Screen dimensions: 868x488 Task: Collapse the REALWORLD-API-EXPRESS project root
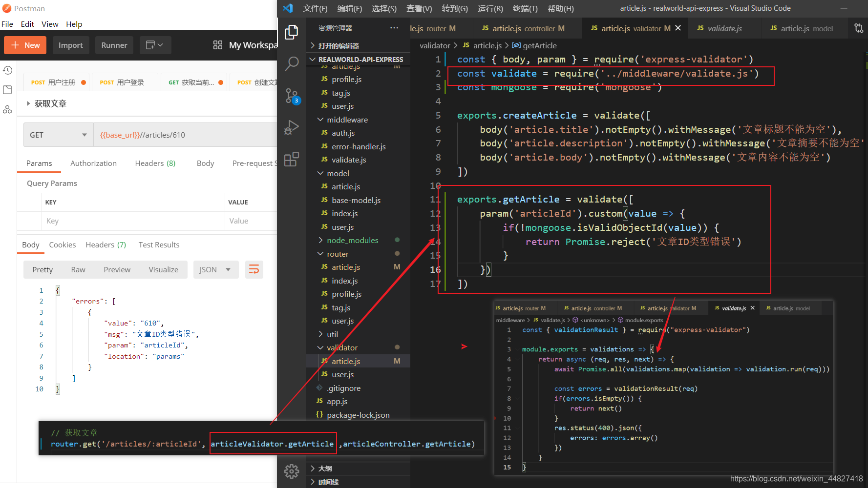coord(359,60)
